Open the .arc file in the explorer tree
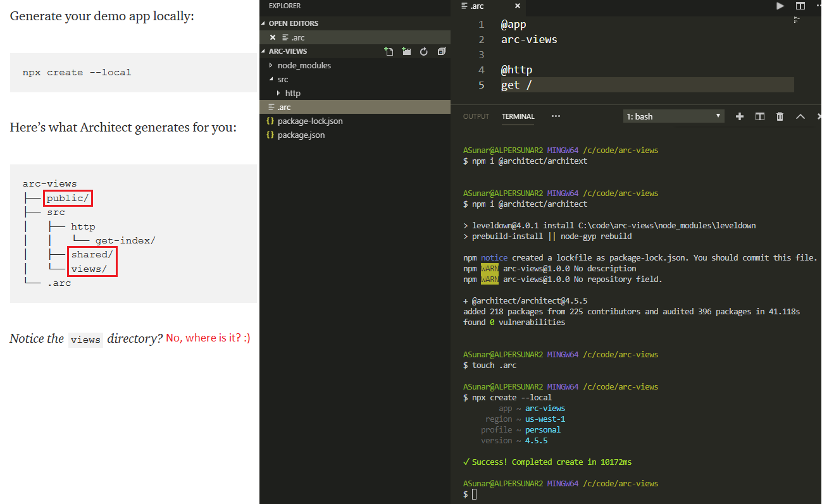Viewport: 822px width, 504px height. click(354, 107)
